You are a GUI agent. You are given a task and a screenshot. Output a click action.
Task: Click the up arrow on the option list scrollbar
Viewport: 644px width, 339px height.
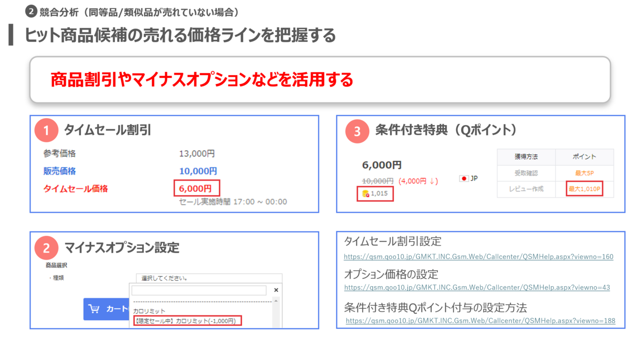[275, 301]
